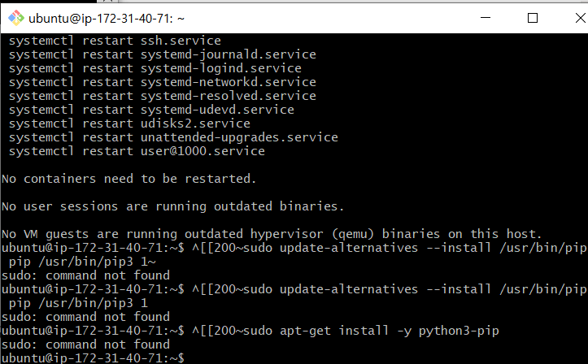Image resolution: width=588 pixels, height=364 pixels.
Task: Click the udisks2.service line
Action: coord(129,123)
